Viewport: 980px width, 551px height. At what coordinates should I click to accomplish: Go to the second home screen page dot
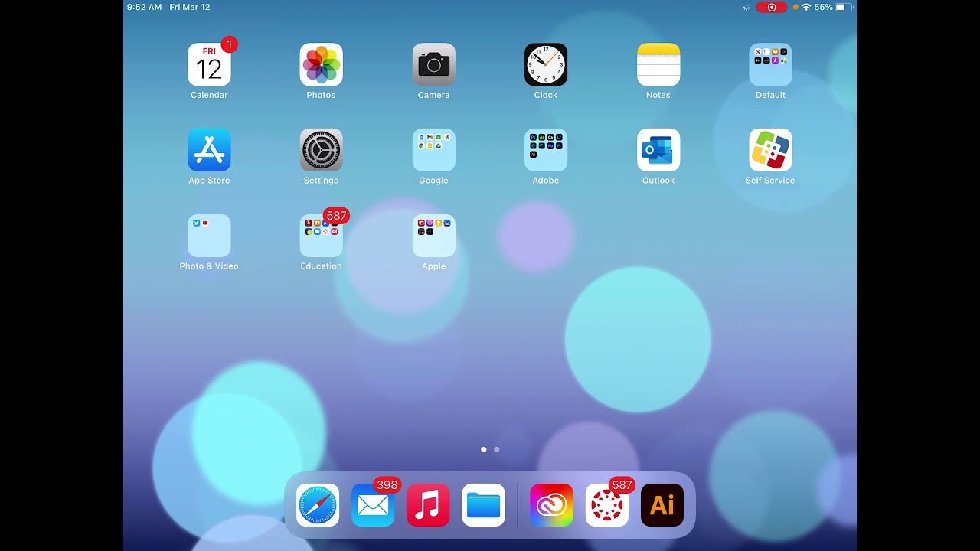click(497, 450)
